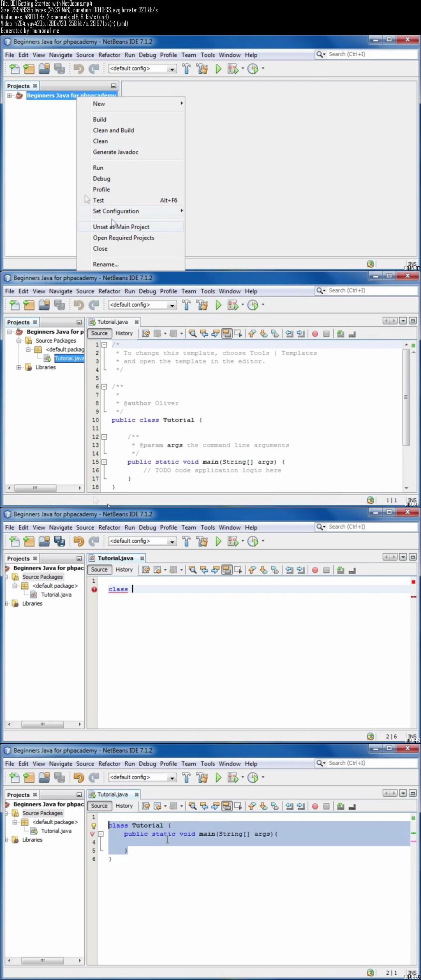
Task: Collapse Javadoc fold at line 6
Action: click(x=104, y=387)
